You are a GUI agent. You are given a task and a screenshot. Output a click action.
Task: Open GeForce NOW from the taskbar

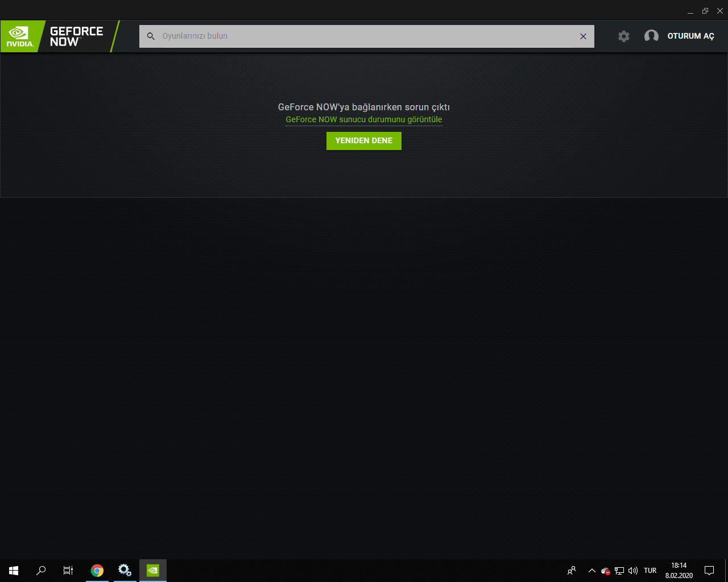[x=152, y=570]
